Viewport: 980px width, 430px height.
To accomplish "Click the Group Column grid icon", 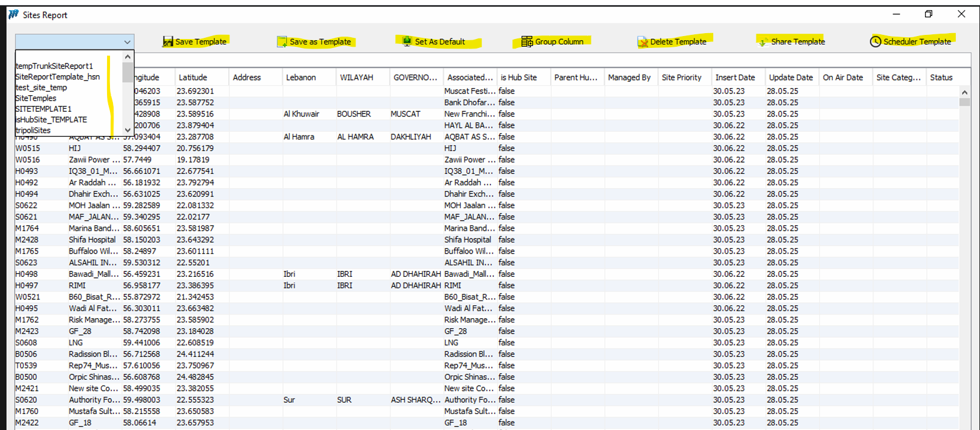I will [x=526, y=41].
